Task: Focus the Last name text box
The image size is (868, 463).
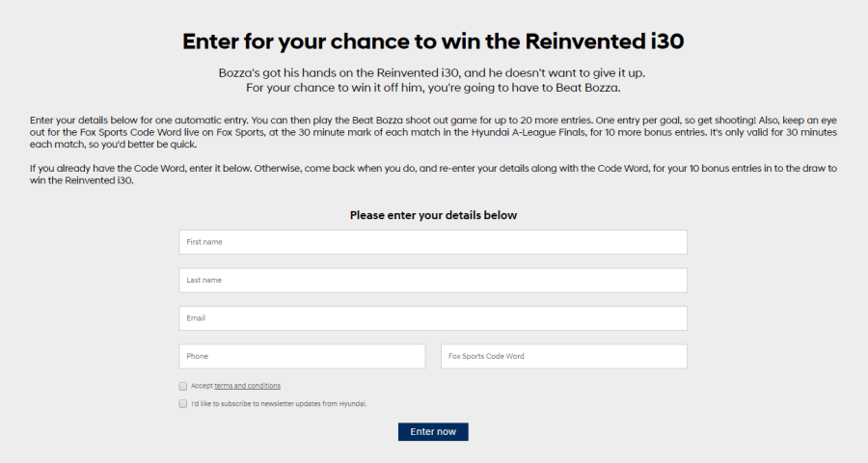Action: [433, 280]
